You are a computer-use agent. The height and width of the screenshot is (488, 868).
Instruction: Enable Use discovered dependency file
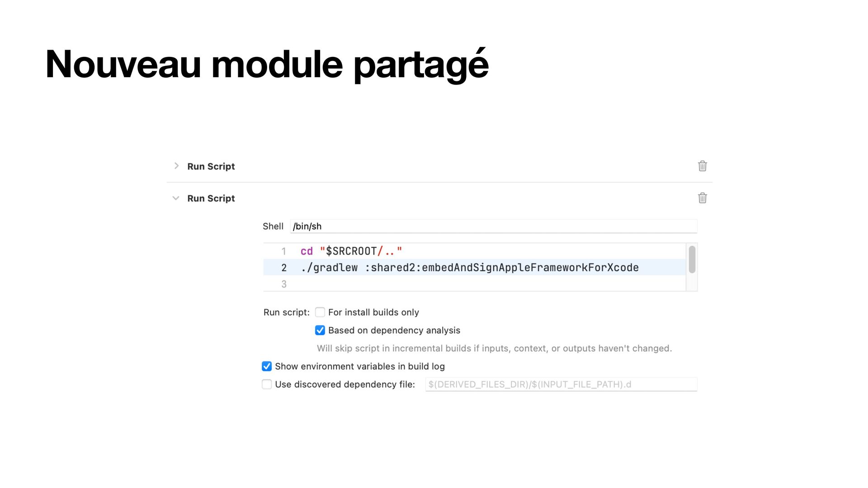pyautogui.click(x=267, y=384)
